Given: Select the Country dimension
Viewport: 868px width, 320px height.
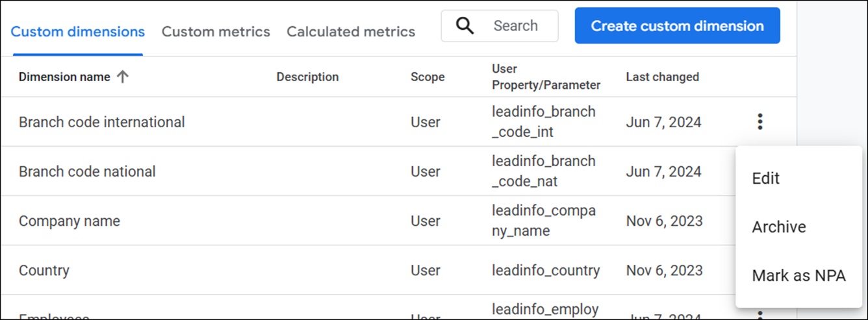Looking at the screenshot, I should (44, 270).
